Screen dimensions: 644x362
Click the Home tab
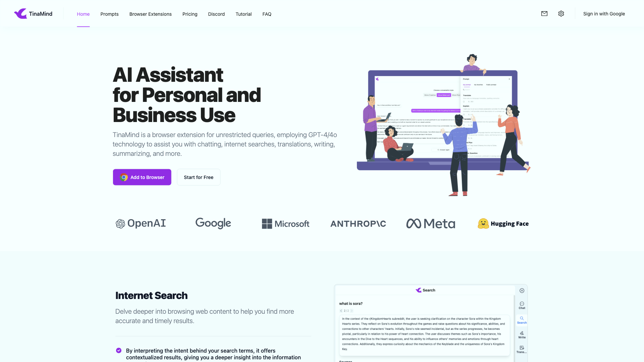[x=83, y=14]
